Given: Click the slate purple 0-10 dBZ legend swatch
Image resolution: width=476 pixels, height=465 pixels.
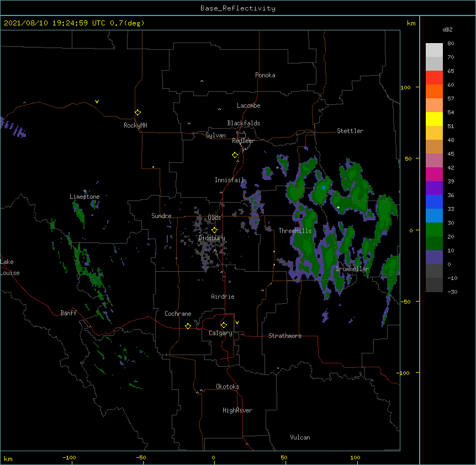Looking at the screenshot, I should 434,257.
